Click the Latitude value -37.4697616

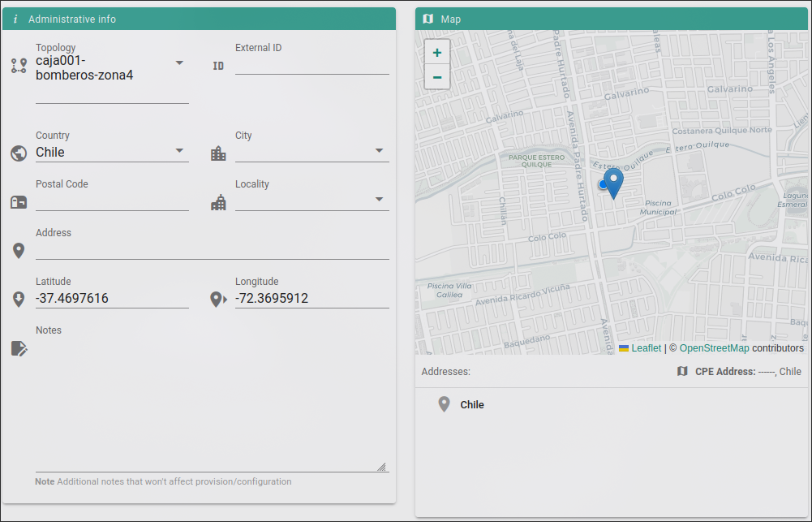72,298
